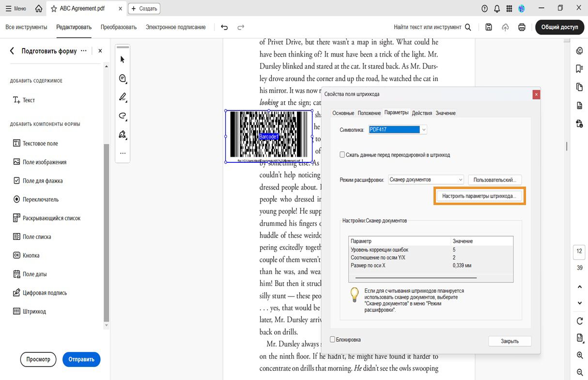Viewport: 588px width, 380px height.
Task: Add a Штрихкод field
Action: coord(30,311)
